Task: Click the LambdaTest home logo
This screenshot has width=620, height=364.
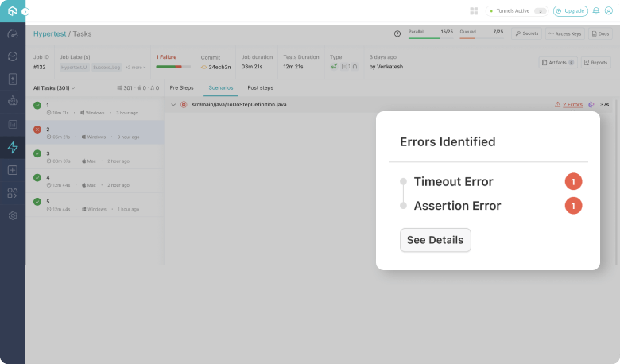Action: pos(12,11)
